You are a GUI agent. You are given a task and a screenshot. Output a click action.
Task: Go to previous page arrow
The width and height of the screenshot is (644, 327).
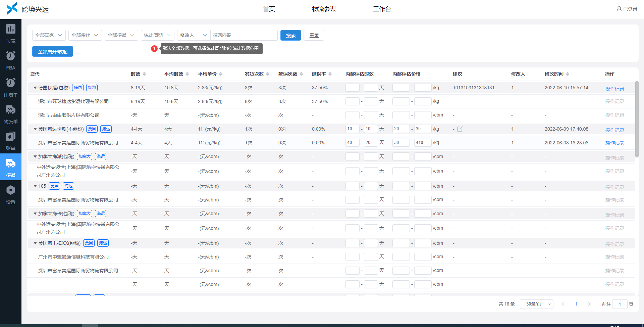pos(563,304)
